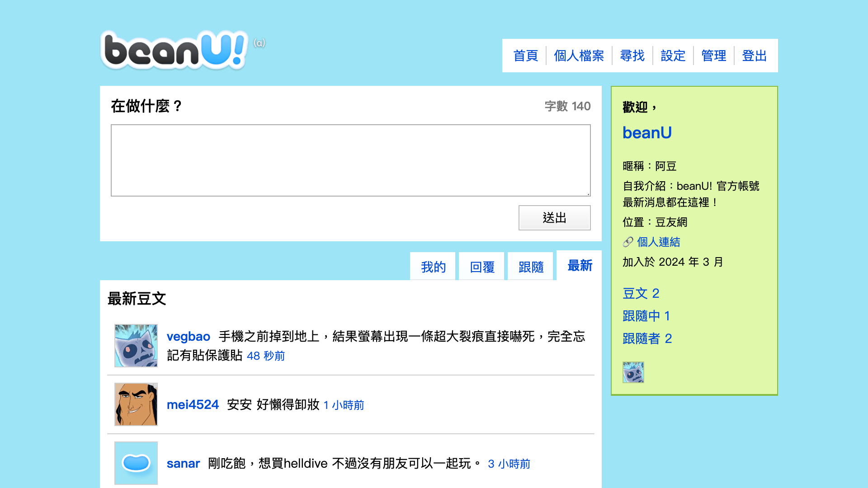Open 尋找 search page
The image size is (868, 488).
[632, 56]
